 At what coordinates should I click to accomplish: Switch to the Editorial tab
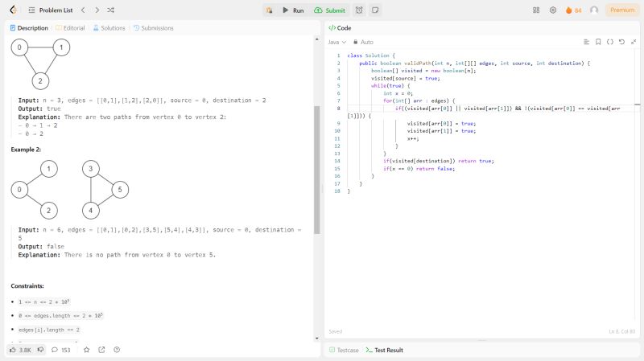70,27
